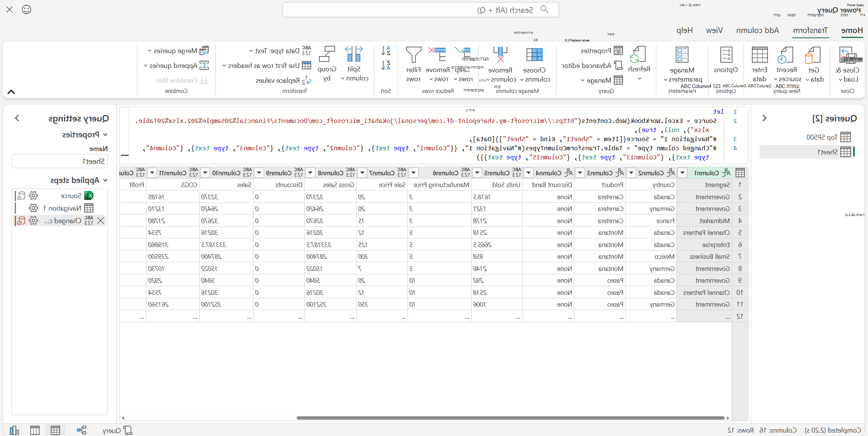The width and height of the screenshot is (868, 436).
Task: Click inside the Search box
Action: click(420, 10)
